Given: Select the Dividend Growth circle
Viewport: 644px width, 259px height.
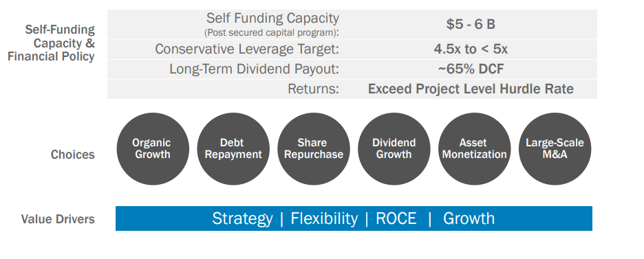Looking at the screenshot, I should [x=394, y=149].
